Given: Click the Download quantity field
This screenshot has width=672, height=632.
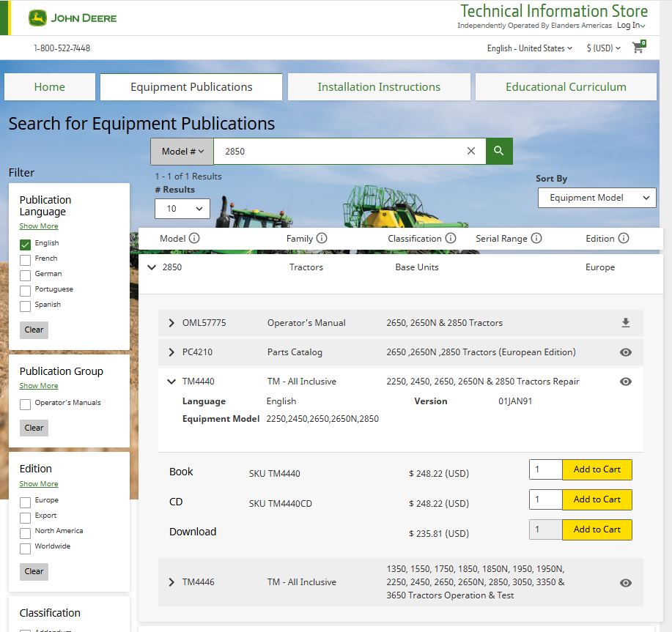Looking at the screenshot, I should (x=545, y=529).
